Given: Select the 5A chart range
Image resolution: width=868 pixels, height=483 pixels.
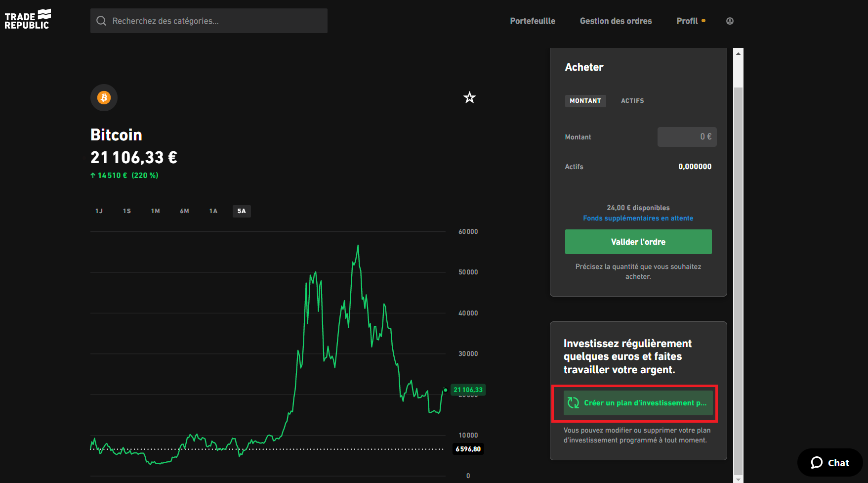Looking at the screenshot, I should [242, 211].
